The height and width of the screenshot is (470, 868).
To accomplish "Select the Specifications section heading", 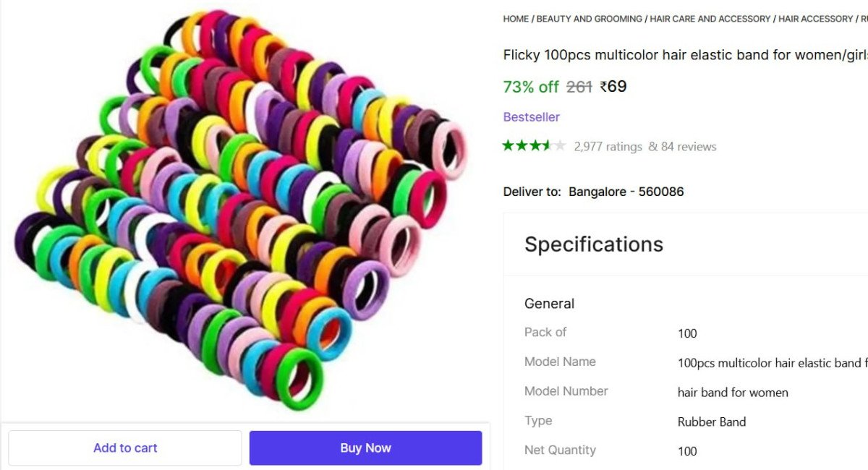I will click(x=593, y=244).
